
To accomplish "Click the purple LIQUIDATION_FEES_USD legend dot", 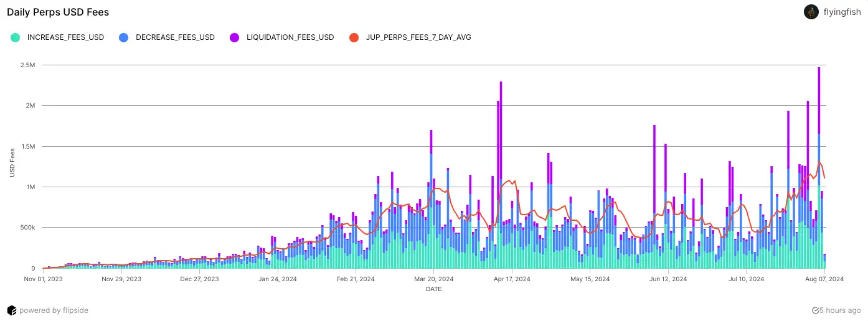I will 234,37.
